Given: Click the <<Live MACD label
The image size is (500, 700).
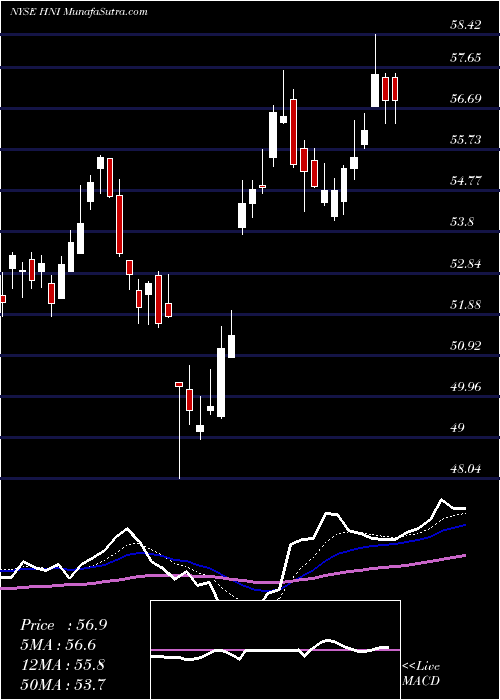Looking at the screenshot, I should coord(421,674).
